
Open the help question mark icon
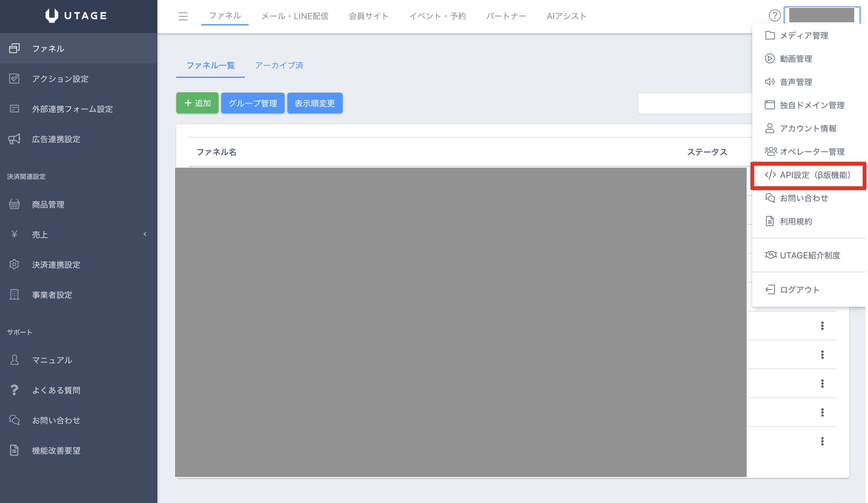coord(774,16)
